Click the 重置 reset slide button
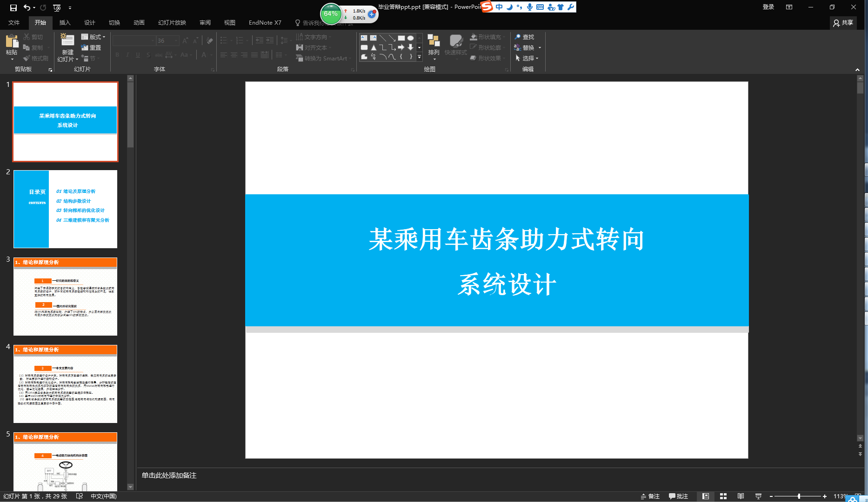Screen dimensions: 868x502 click(x=91, y=47)
